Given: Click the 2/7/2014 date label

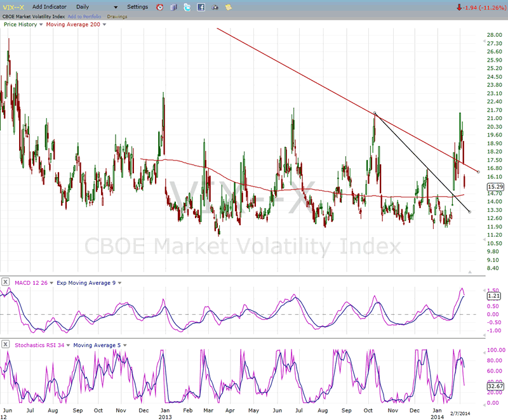Looking at the screenshot, I should [x=460, y=414].
